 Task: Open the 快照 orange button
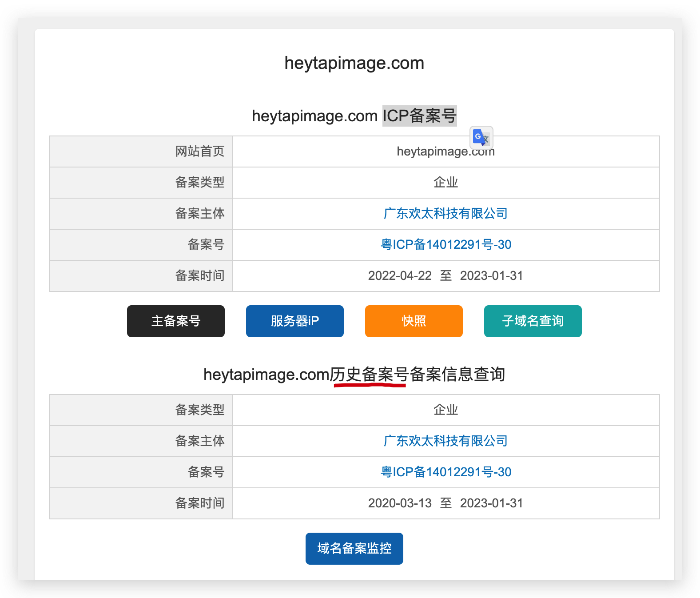(x=414, y=321)
